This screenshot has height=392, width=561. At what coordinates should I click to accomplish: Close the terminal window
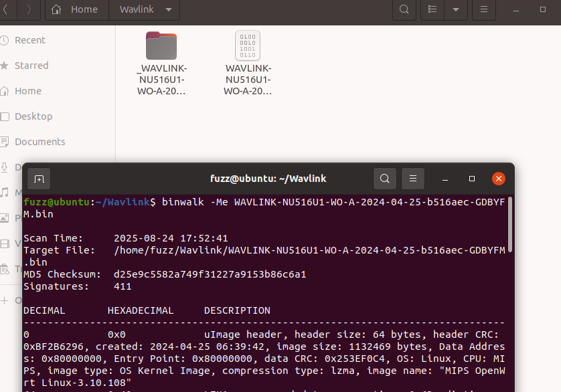[x=498, y=179]
